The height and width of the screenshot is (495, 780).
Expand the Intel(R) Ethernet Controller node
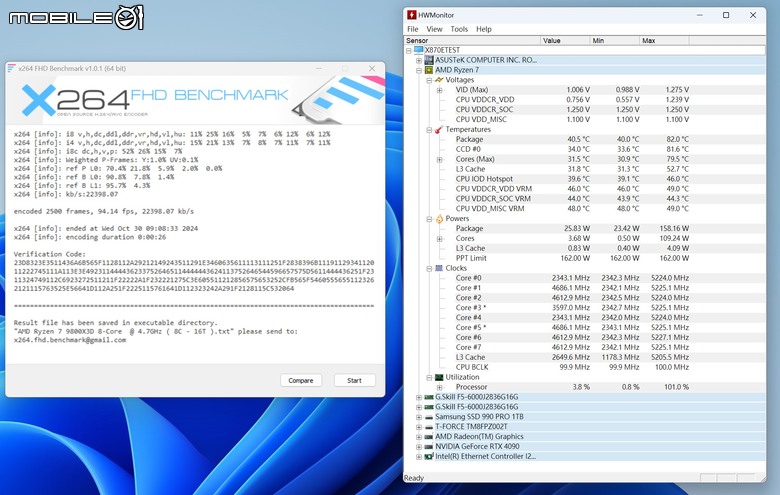coord(419,457)
